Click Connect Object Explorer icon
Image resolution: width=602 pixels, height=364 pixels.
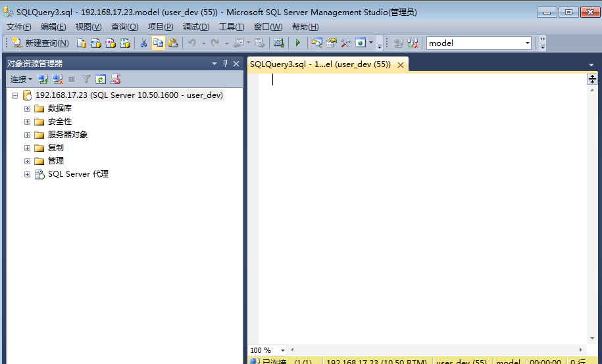[43, 80]
